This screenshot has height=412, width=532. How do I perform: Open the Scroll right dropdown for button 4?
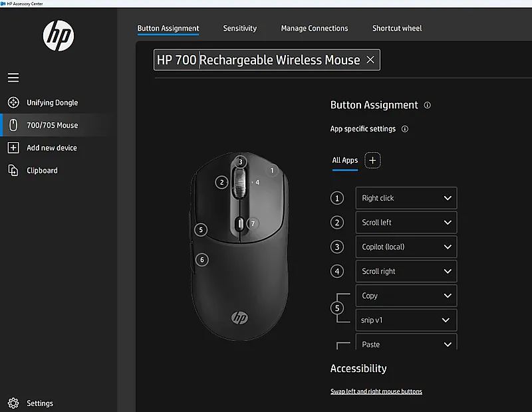click(x=406, y=271)
